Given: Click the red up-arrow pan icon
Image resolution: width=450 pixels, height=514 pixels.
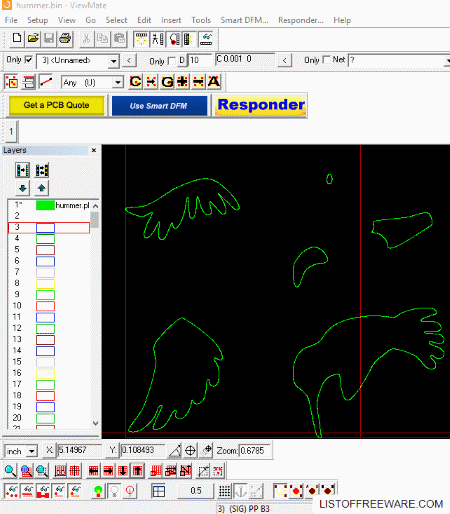Looking at the screenshot, I should (137, 471).
